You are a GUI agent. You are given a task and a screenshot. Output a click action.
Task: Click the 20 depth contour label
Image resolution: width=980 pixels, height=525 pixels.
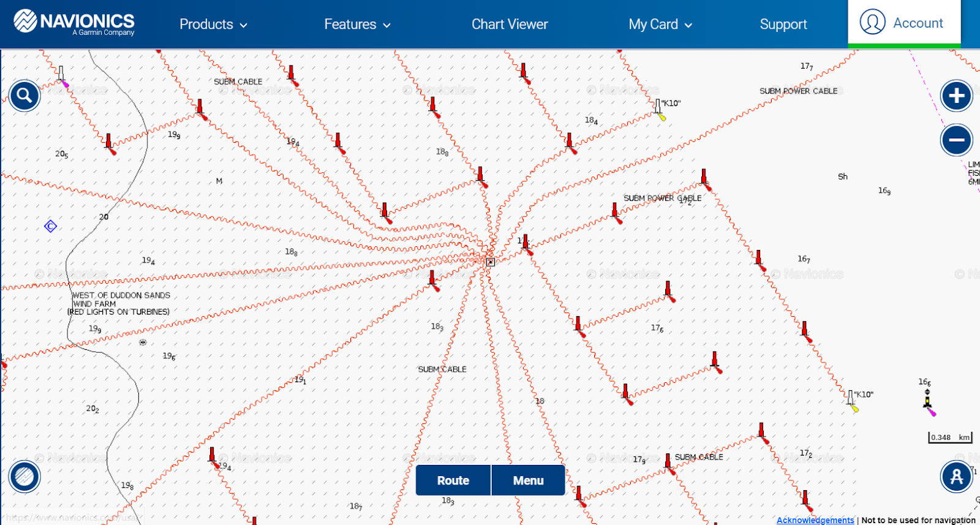click(104, 217)
